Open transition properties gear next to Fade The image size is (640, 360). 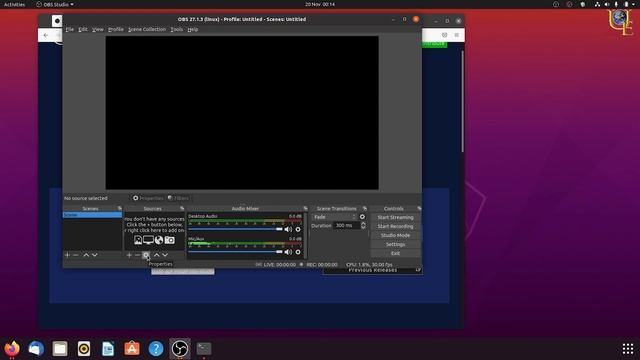pos(362,217)
